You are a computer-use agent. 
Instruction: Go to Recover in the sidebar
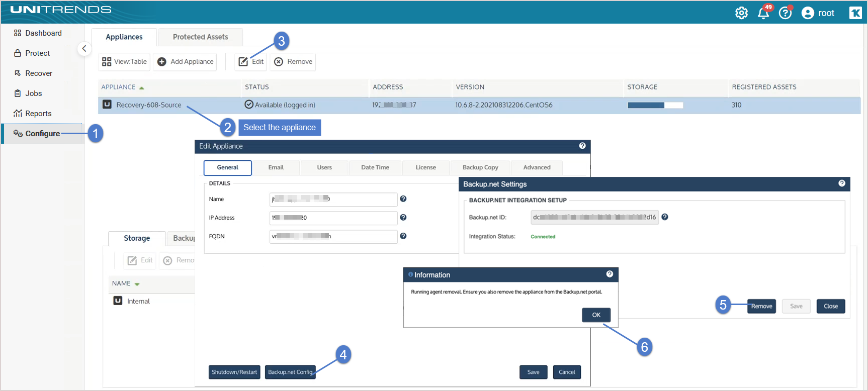[33, 73]
